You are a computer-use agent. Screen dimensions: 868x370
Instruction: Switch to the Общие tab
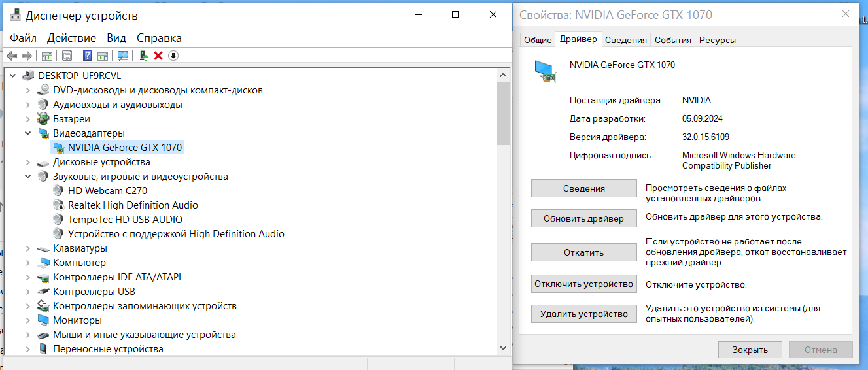[538, 40]
